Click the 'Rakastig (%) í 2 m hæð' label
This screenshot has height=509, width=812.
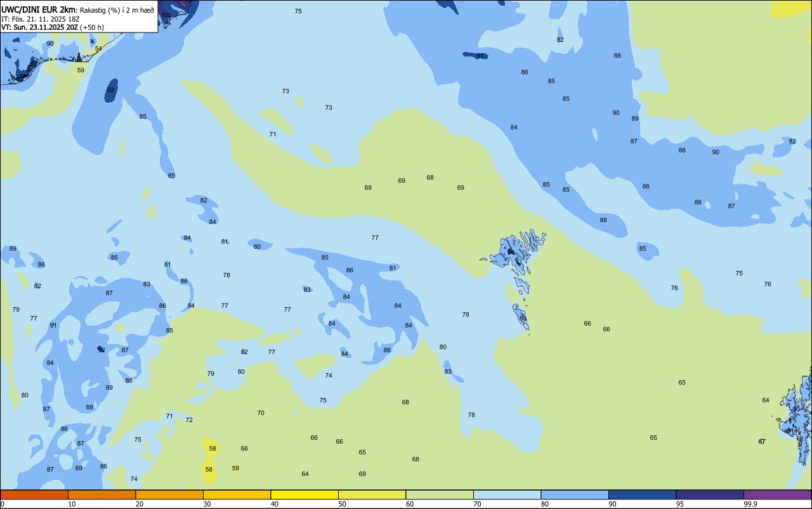tap(117, 10)
